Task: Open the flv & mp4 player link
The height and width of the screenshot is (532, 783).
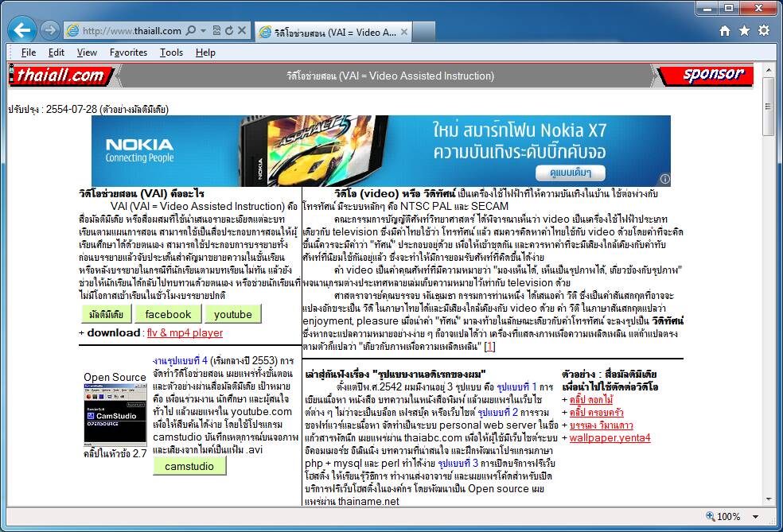Action: click(x=184, y=333)
